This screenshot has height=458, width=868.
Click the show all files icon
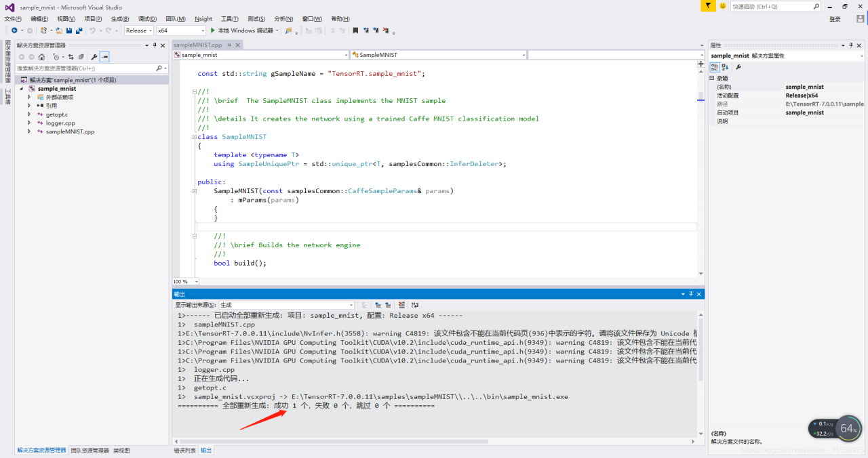click(81, 57)
